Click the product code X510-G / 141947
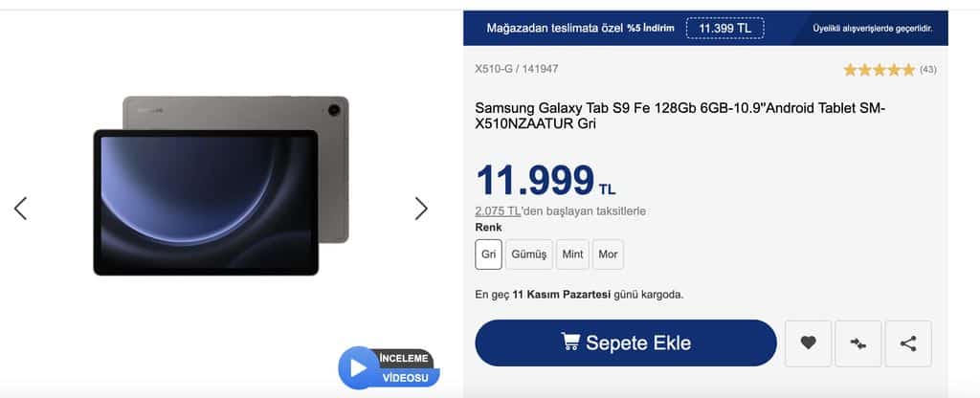 point(516,69)
